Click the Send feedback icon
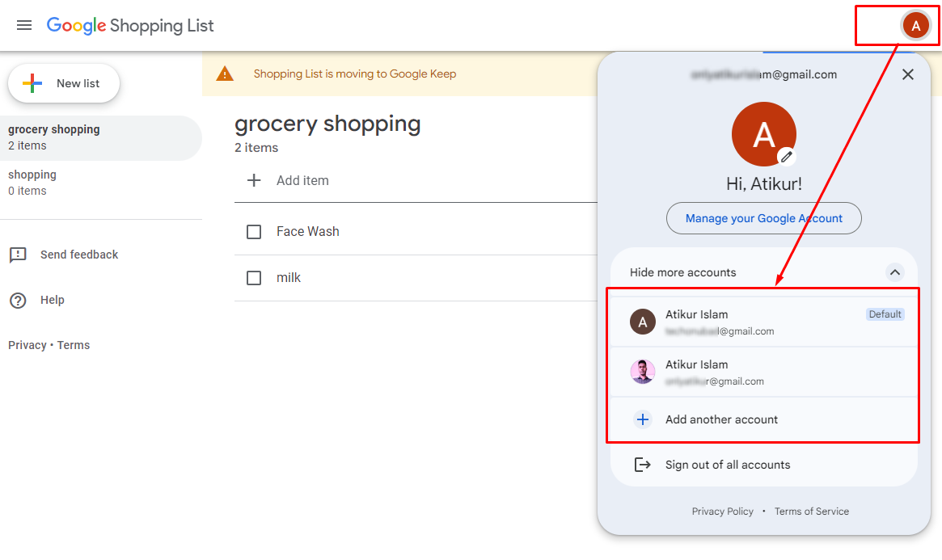The width and height of the screenshot is (942, 560). coord(18,255)
